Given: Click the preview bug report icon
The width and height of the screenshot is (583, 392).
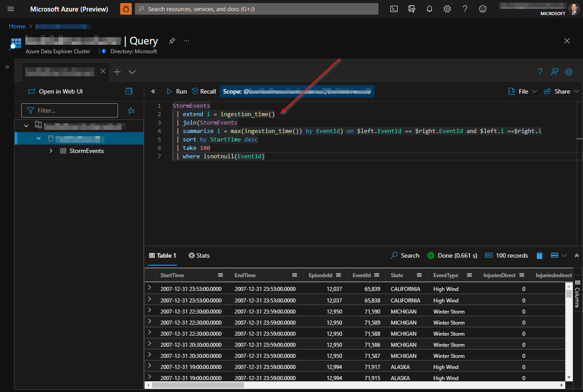Looking at the screenshot, I should coord(126,9).
